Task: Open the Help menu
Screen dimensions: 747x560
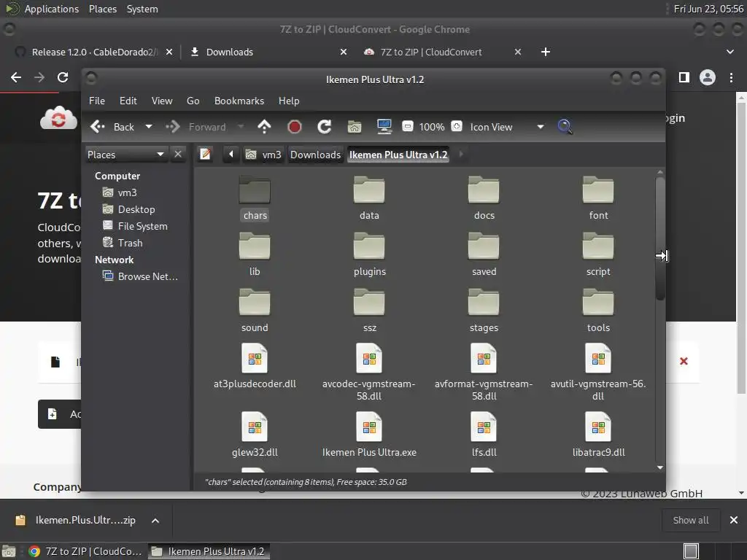Action: point(289,101)
